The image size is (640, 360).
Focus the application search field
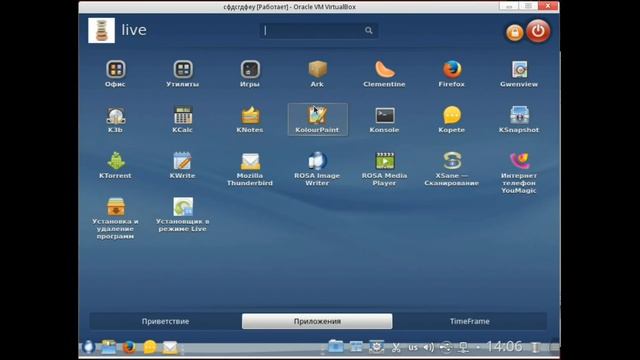(318, 31)
